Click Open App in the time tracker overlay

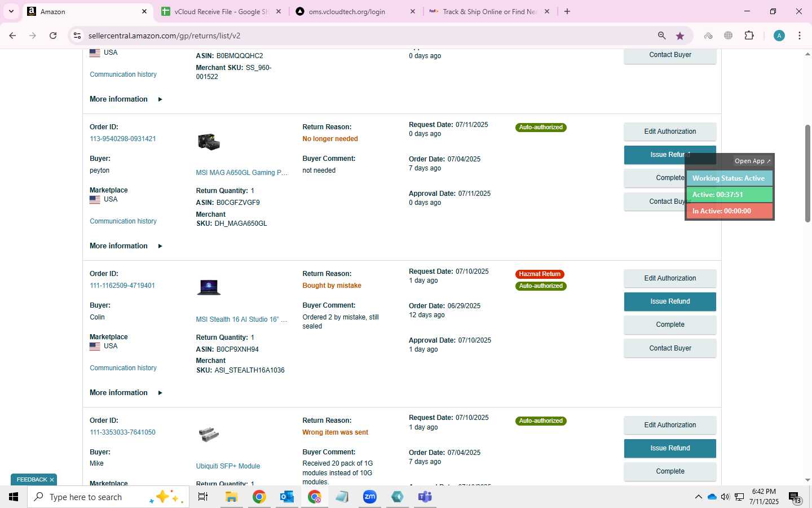[x=752, y=161]
